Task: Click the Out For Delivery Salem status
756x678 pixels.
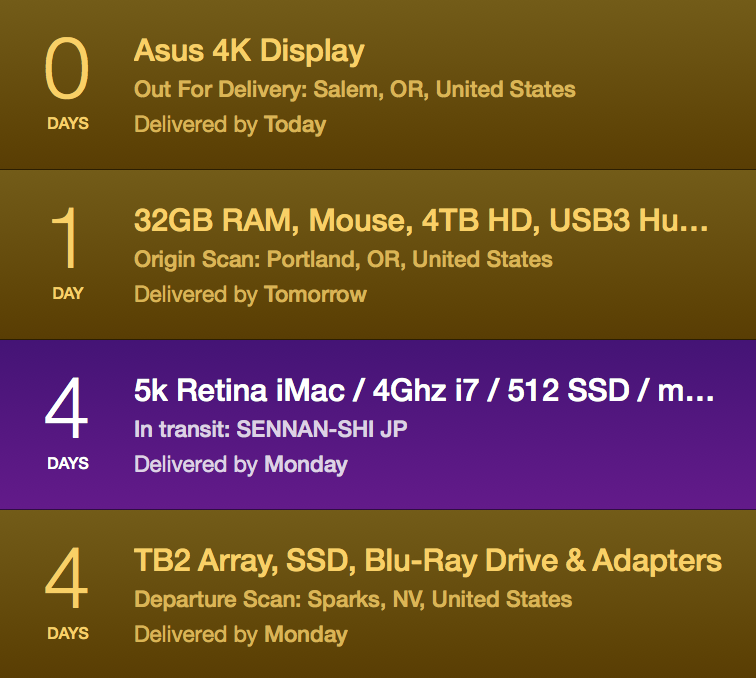Action: [354, 89]
